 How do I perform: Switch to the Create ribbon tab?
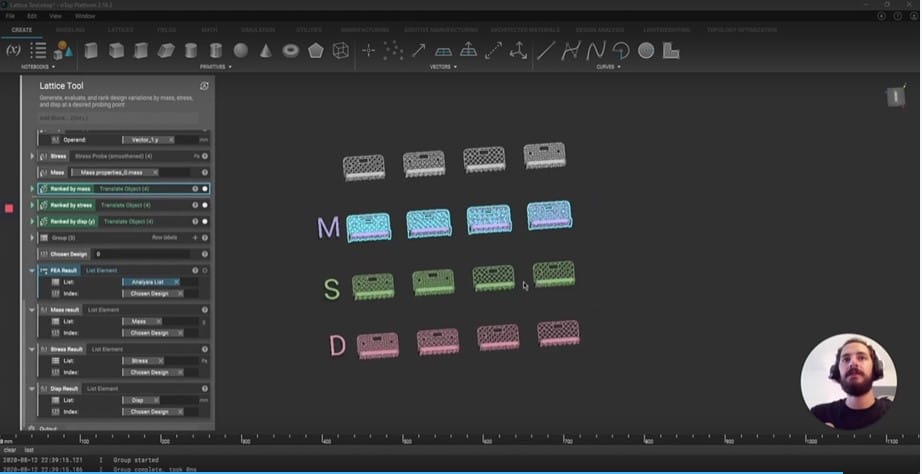tap(22, 30)
